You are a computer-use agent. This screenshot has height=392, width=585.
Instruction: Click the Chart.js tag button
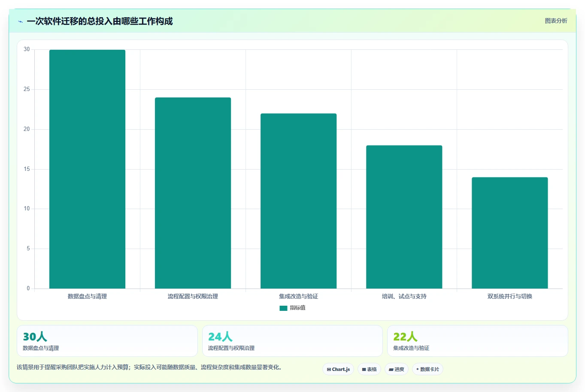pos(338,369)
